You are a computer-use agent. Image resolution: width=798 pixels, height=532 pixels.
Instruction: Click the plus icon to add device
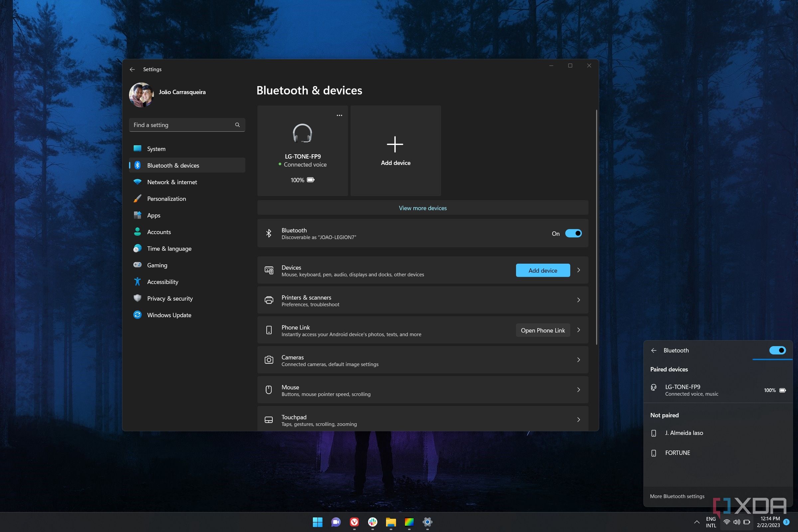tap(395, 145)
